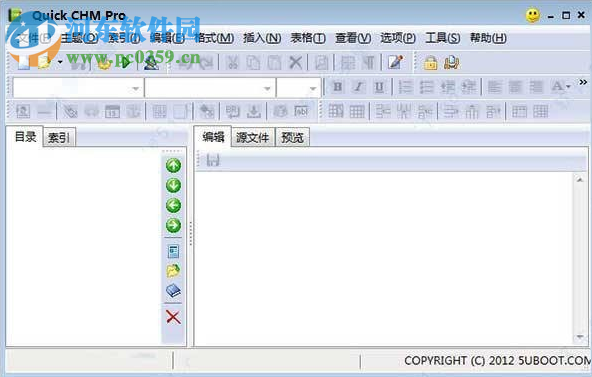The width and height of the screenshot is (592, 377).
Task: Toggle center alignment
Action: (x=515, y=87)
